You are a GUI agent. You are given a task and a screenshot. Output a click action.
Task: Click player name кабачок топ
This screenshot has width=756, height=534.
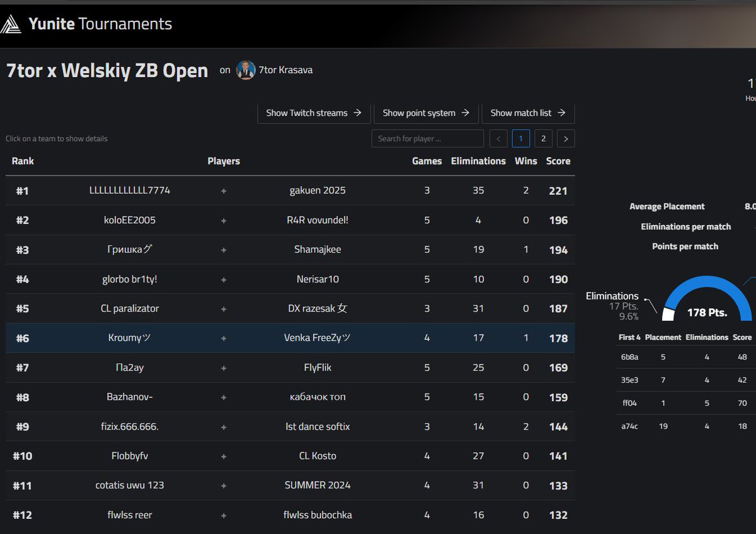[x=318, y=397]
